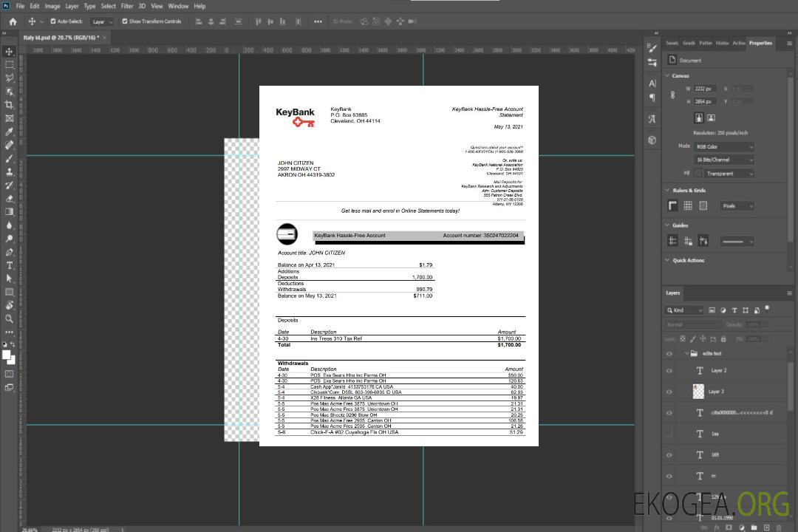Select the Gradient tool

tap(9, 212)
